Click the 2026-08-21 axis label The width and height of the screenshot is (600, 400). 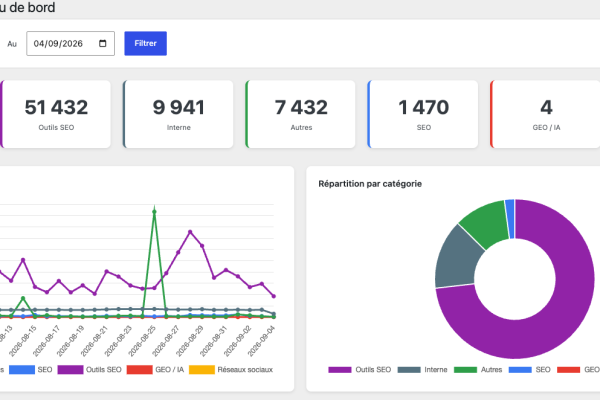[x=95, y=340]
